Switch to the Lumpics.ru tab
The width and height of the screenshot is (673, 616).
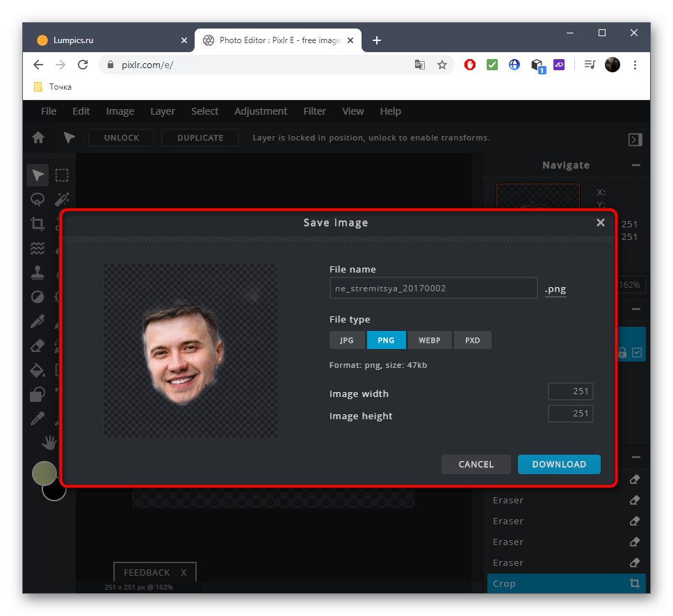pyautogui.click(x=109, y=40)
